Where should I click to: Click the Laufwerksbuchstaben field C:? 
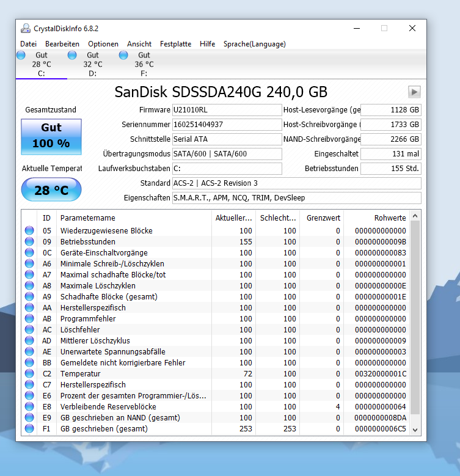[x=227, y=169]
